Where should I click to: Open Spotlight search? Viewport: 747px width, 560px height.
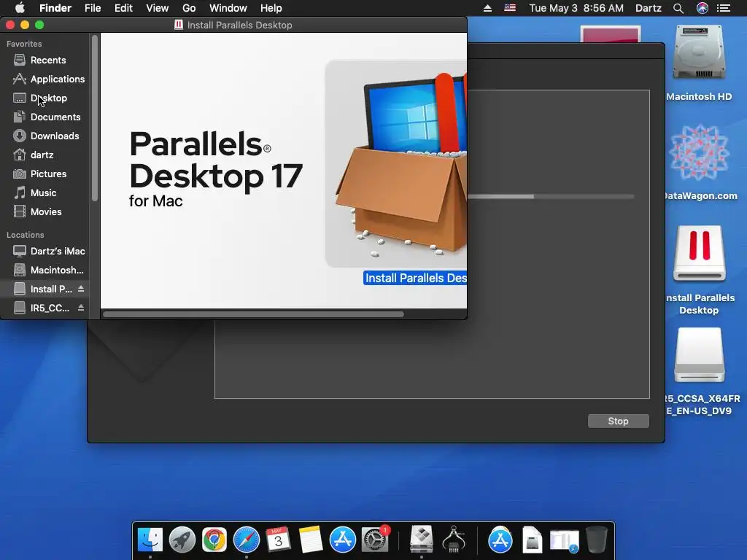click(678, 8)
